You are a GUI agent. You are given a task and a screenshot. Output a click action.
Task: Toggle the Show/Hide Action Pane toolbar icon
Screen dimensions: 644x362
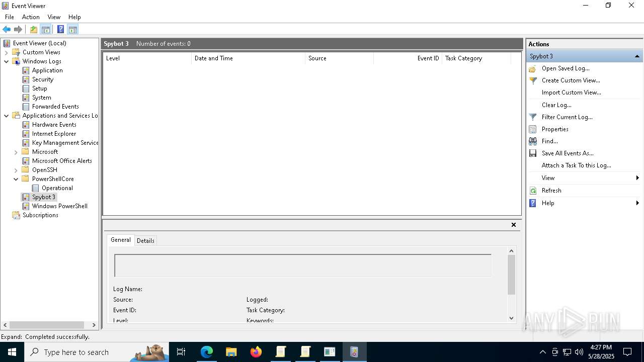(x=72, y=29)
